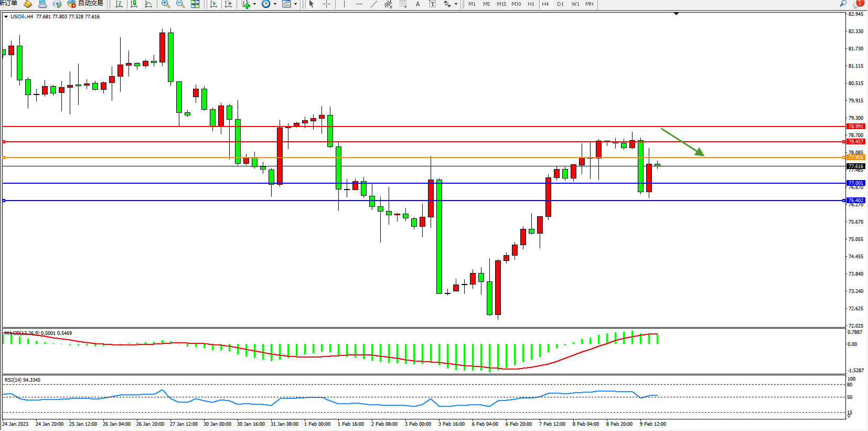Viewport: 868px width, 431px height.
Task: Select the crosshair cursor tool
Action: tap(326, 4)
